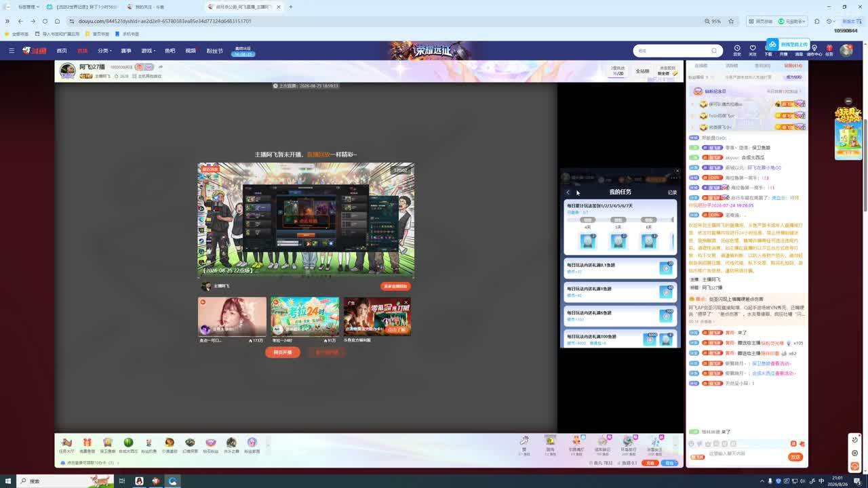Image resolution: width=868 pixels, height=488 pixels.
Task: Go back using the 我的任务 panel arrow
Action: click(568, 192)
